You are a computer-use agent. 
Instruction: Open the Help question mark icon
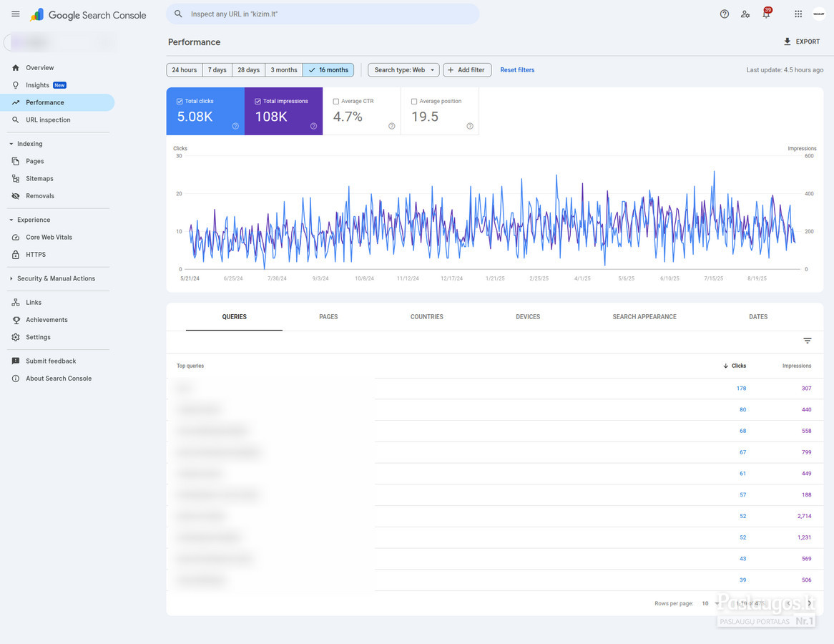pos(725,14)
